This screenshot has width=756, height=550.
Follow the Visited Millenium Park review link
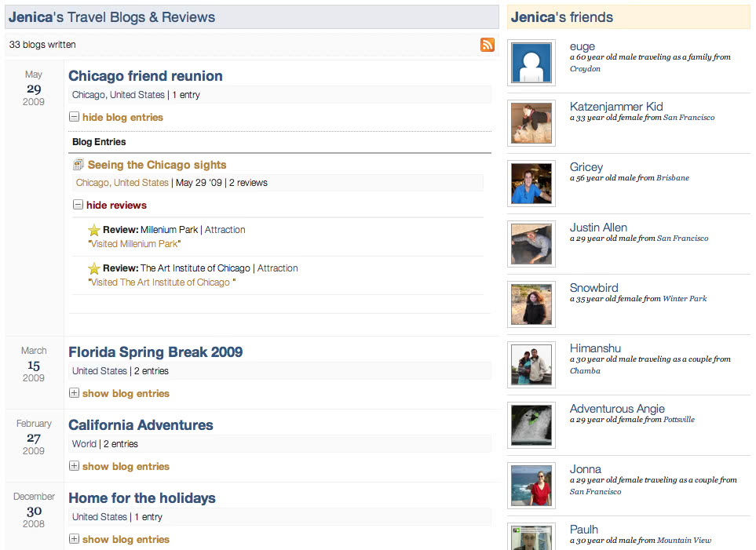tap(134, 244)
